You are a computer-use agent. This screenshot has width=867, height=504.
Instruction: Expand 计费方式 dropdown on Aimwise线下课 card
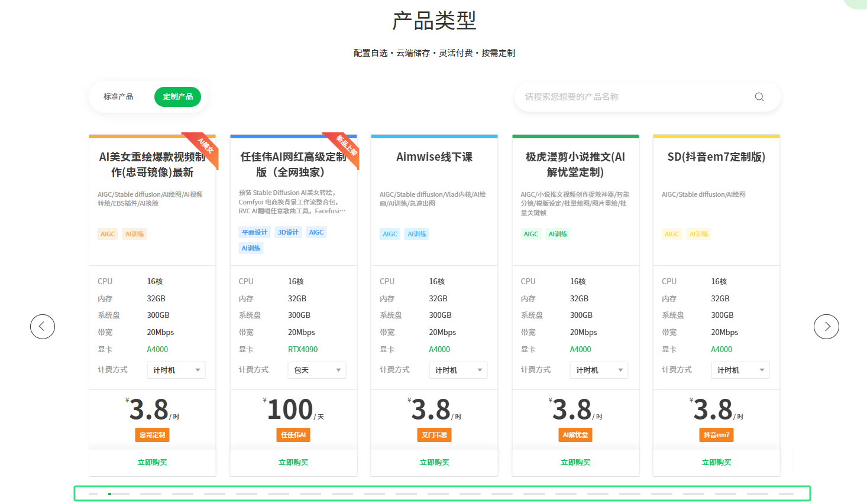pos(458,370)
